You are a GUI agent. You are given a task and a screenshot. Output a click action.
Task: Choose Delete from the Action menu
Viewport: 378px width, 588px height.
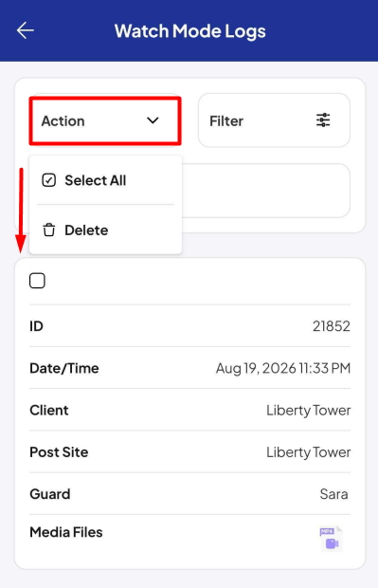coord(86,230)
